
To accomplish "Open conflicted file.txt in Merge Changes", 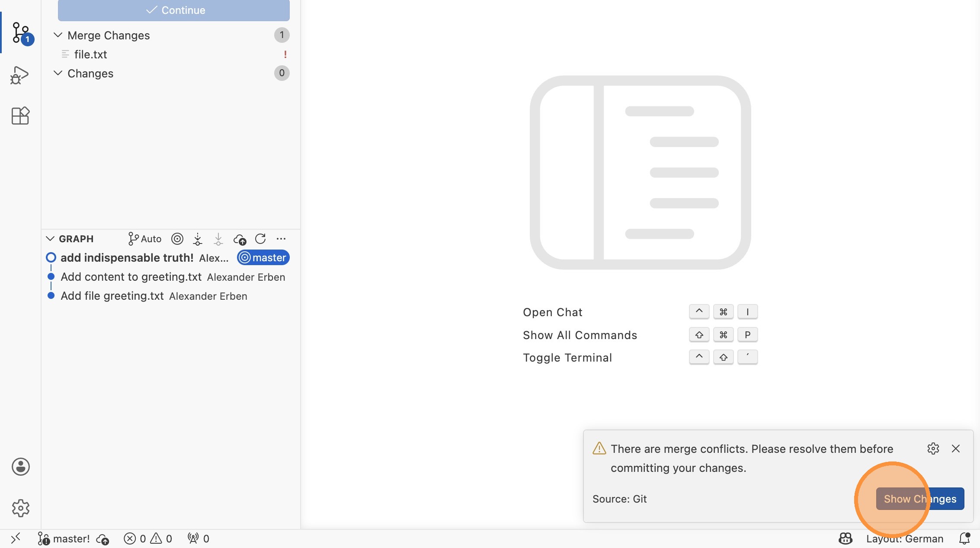I will 91,54.
